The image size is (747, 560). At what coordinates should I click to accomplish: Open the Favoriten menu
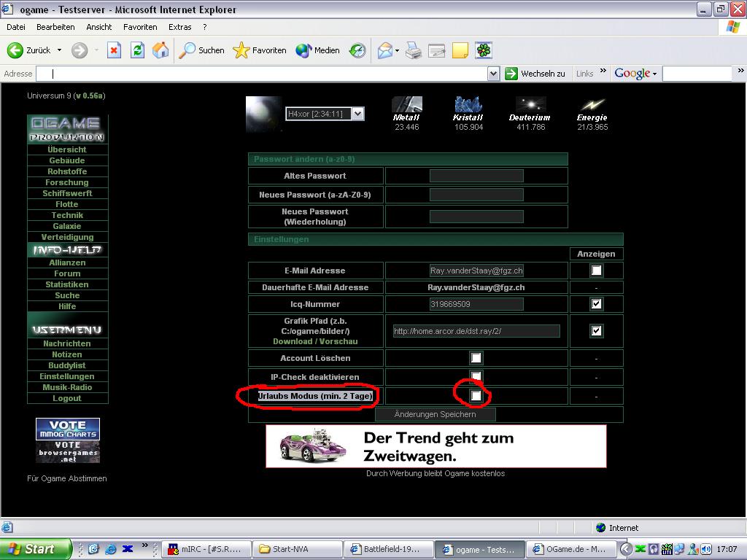(x=140, y=27)
